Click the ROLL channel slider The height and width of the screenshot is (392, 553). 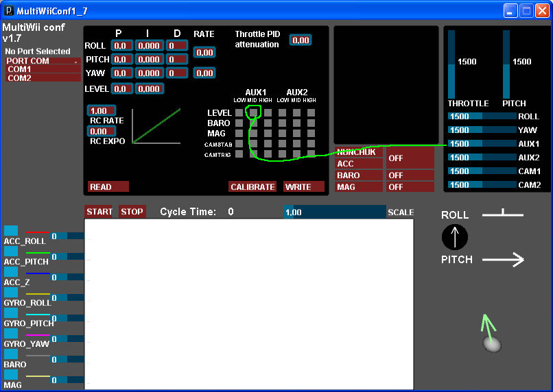482,117
